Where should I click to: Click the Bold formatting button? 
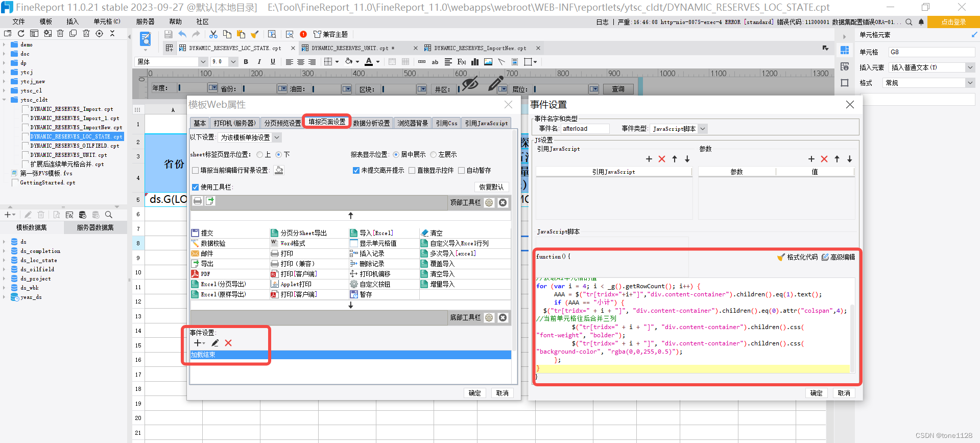coord(246,62)
